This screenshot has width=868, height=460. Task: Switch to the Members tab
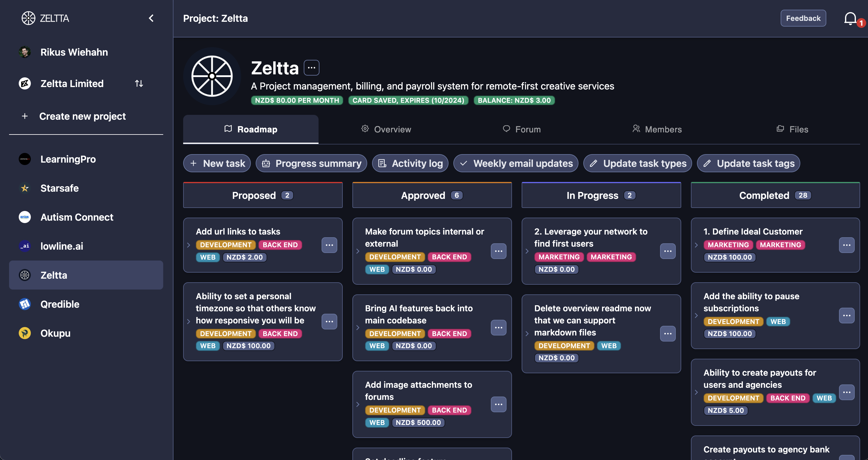(x=657, y=129)
